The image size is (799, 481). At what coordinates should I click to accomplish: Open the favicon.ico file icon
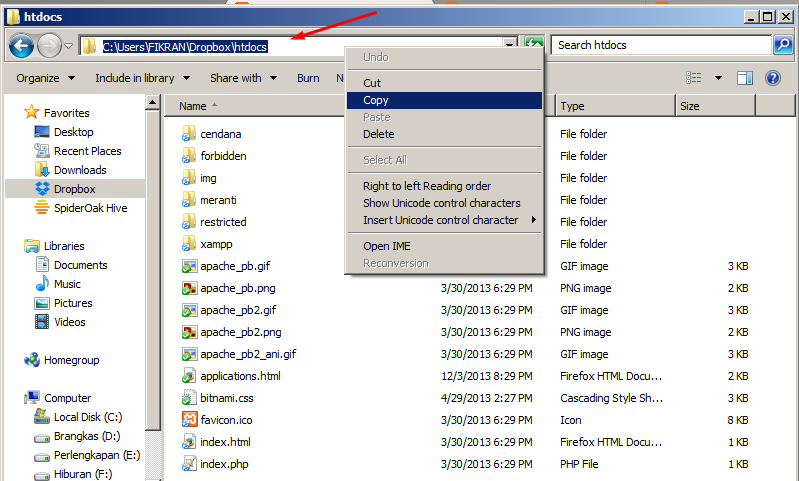pyautogui.click(x=188, y=420)
